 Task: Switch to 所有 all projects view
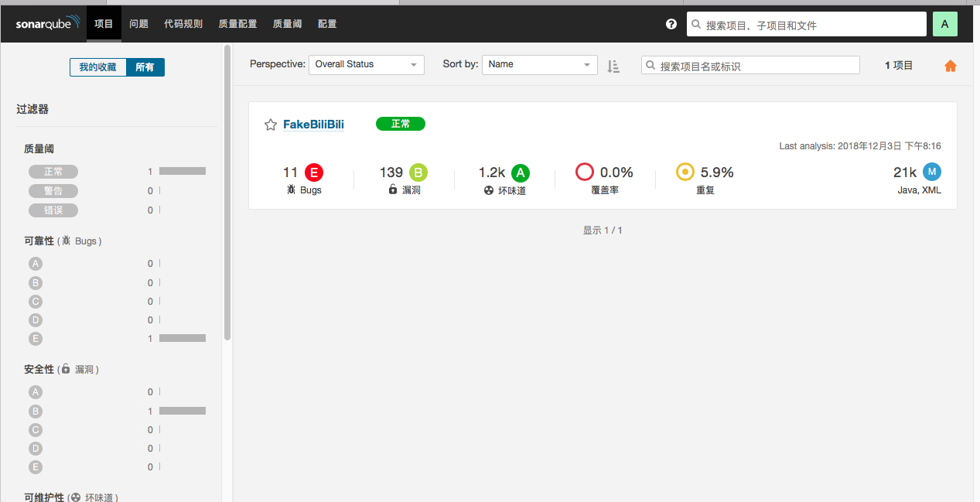[145, 67]
